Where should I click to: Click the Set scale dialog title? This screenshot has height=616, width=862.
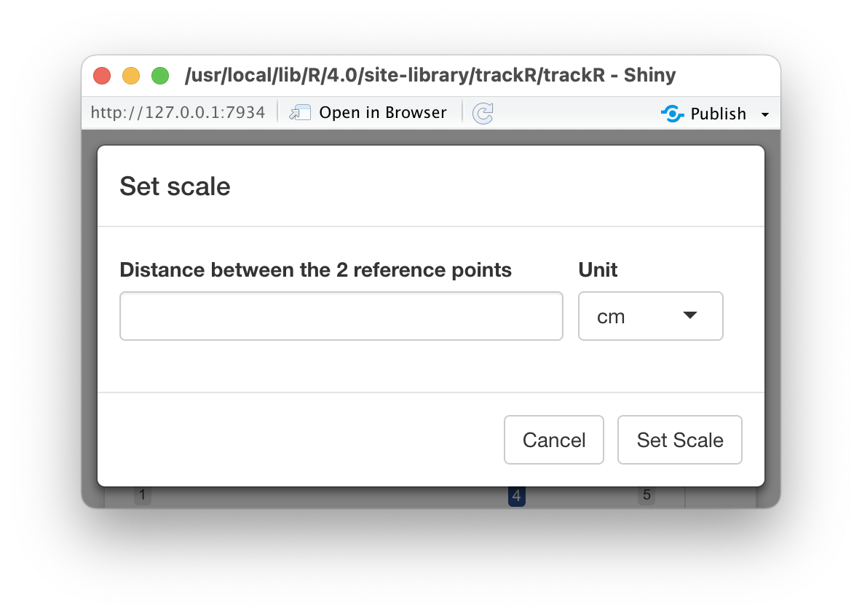(175, 186)
